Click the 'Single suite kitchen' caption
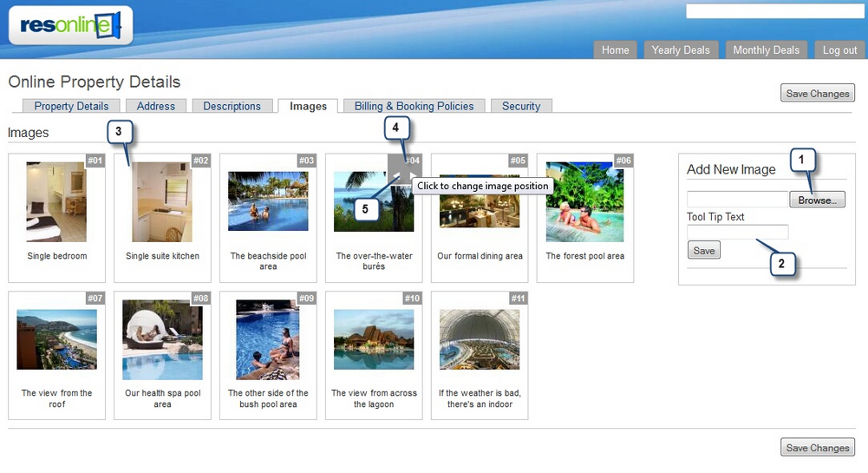Screen dimensions: 868x473 coord(162,256)
